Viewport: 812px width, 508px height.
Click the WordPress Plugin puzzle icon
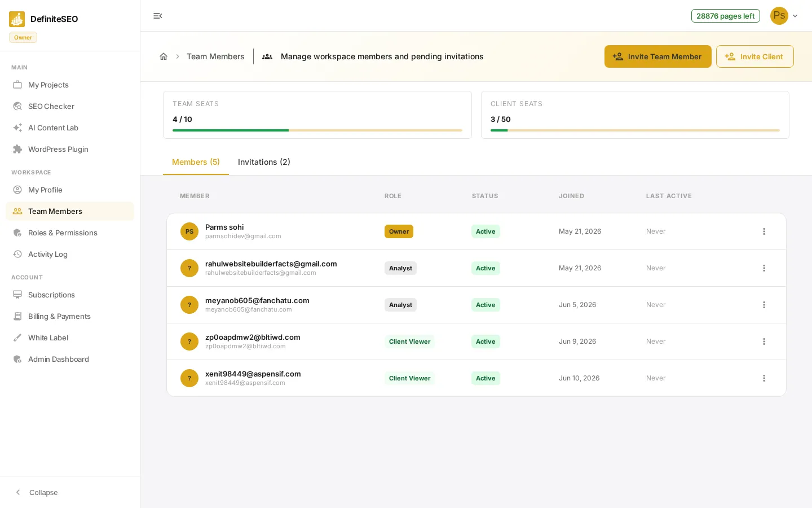[17, 149]
